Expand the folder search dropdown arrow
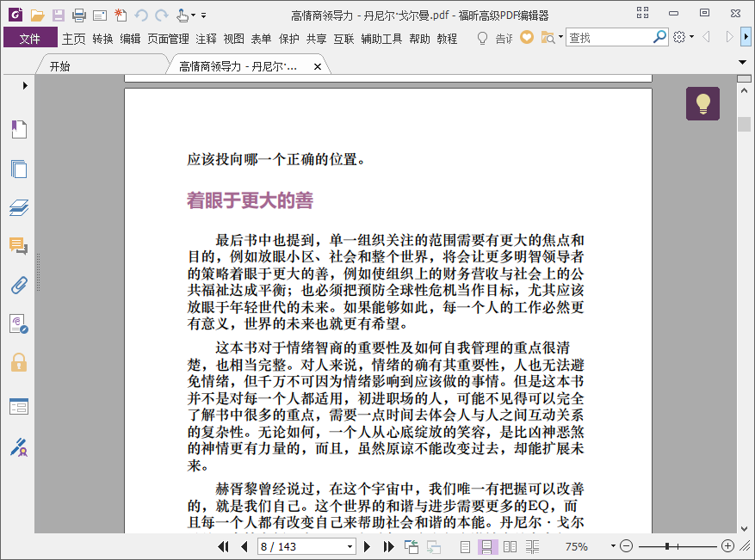The width and height of the screenshot is (755, 560). pos(561,37)
